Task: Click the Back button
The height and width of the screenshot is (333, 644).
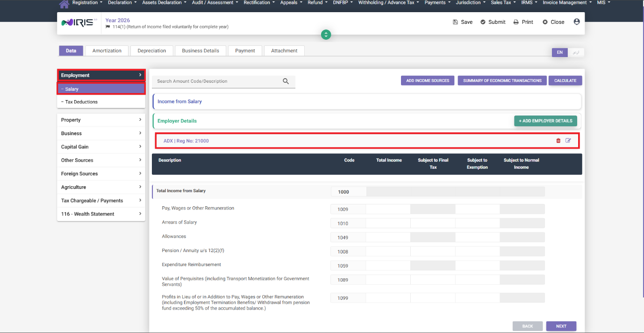Action: click(528, 326)
